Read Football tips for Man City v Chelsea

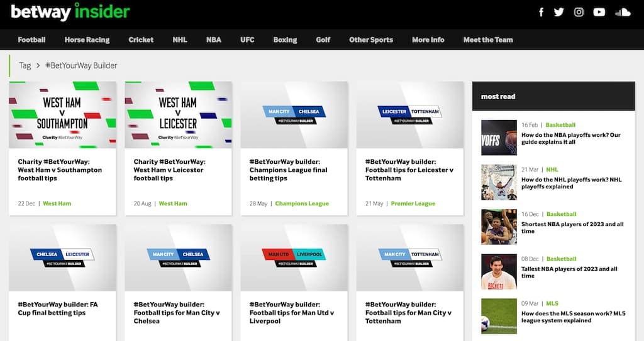177,313
